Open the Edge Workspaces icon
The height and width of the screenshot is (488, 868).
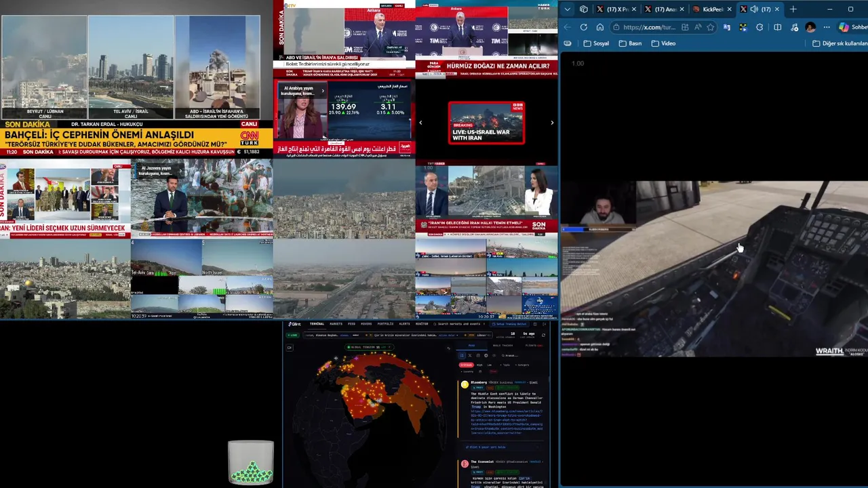pos(584,9)
